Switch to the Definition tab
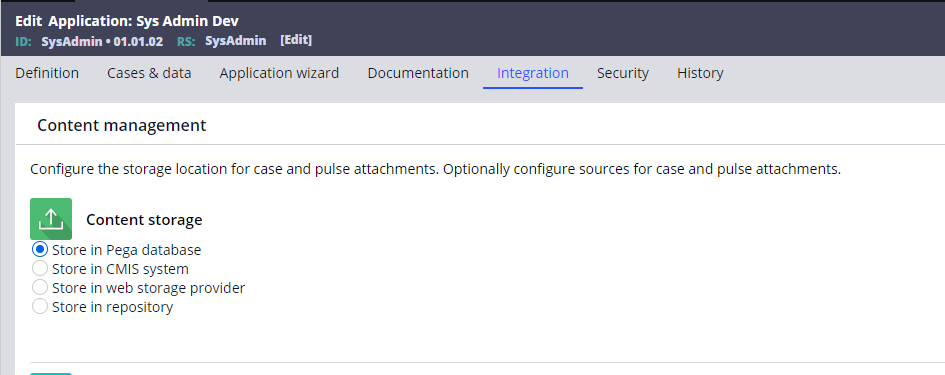Screen dimensions: 945x375 47,73
